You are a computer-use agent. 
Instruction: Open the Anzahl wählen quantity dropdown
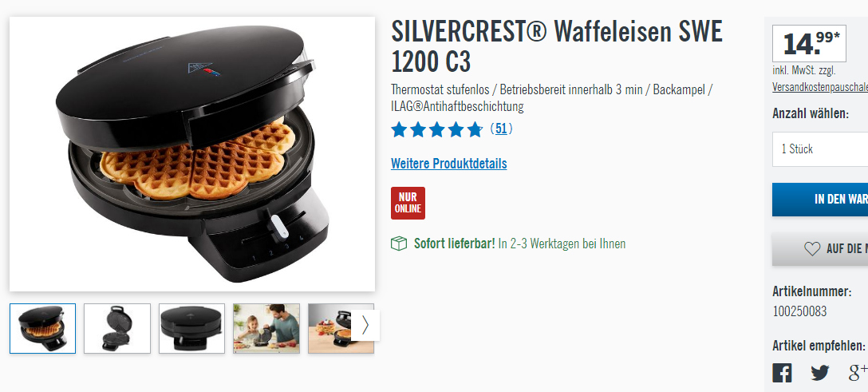820,149
